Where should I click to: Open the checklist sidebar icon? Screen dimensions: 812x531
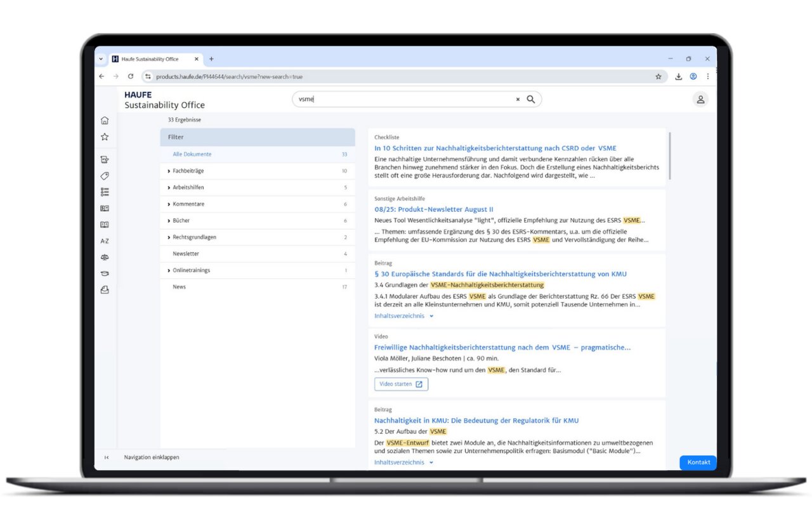click(105, 192)
